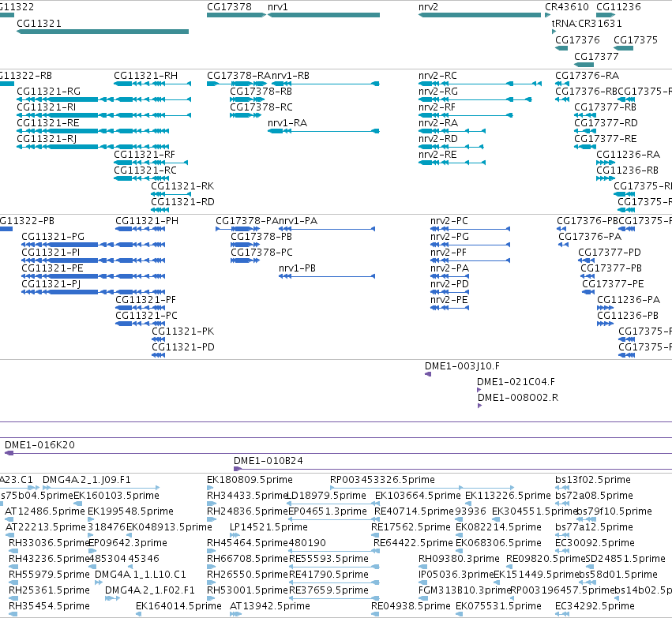Screen dimensions: 672x618
Task: Click the nrv2-RC transcript label
Action: 437,76
